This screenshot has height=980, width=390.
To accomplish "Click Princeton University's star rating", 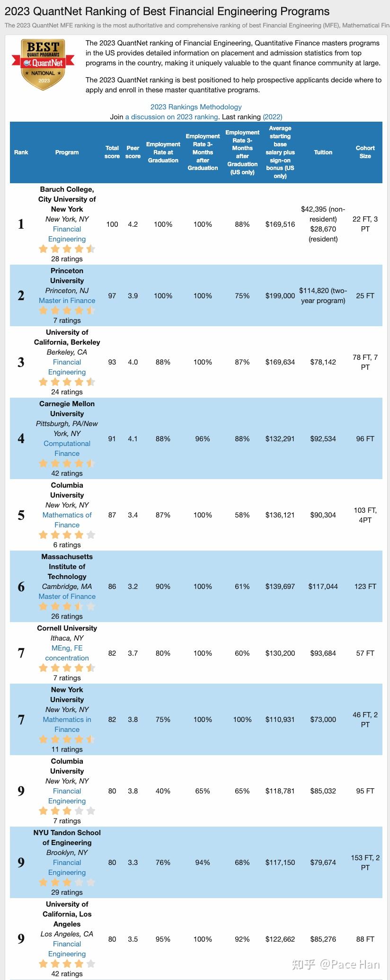I will pos(67,311).
